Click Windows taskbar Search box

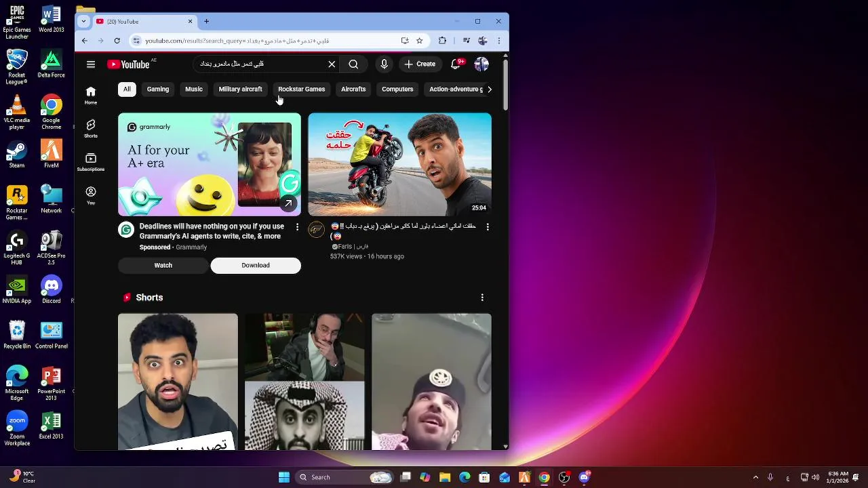point(344,477)
